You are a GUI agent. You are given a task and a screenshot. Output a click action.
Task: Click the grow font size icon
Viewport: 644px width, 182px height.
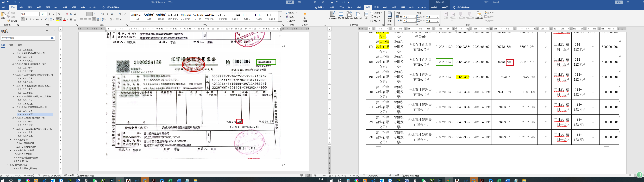click(50, 14)
